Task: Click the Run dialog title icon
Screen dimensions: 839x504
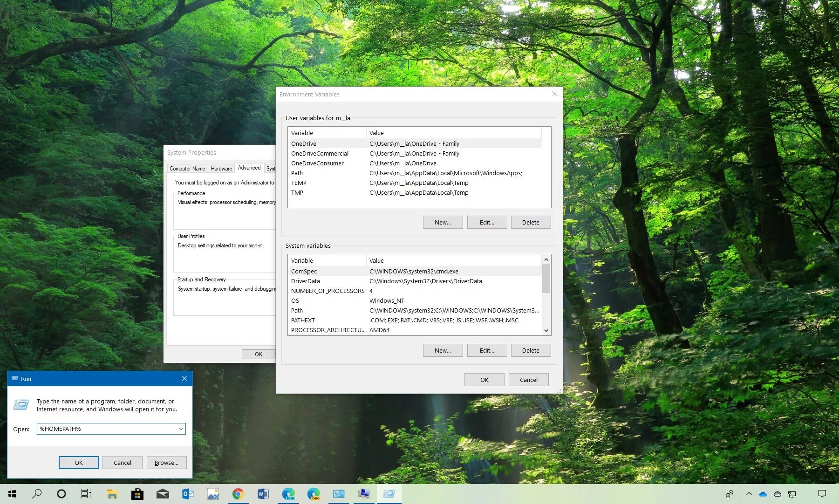Action: [15, 379]
